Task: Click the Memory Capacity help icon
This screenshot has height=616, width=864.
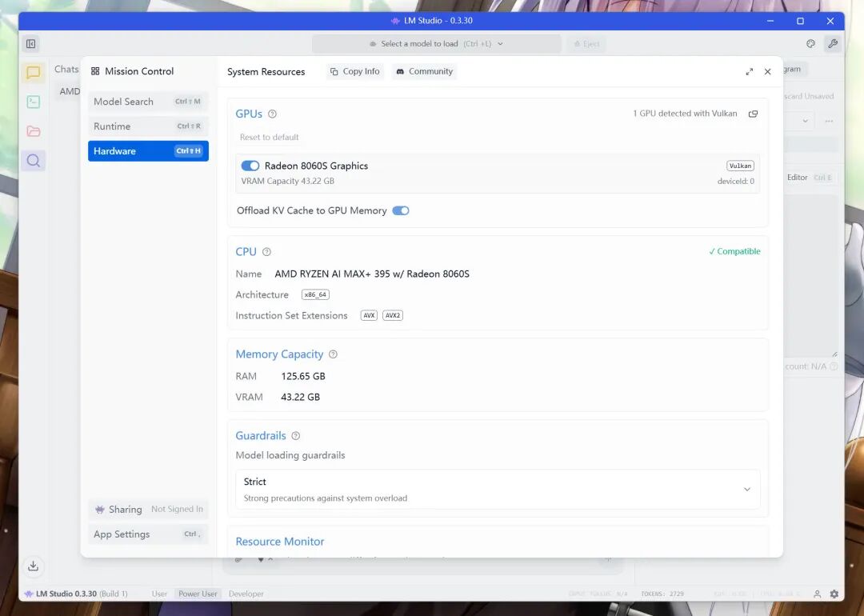Action: point(333,354)
